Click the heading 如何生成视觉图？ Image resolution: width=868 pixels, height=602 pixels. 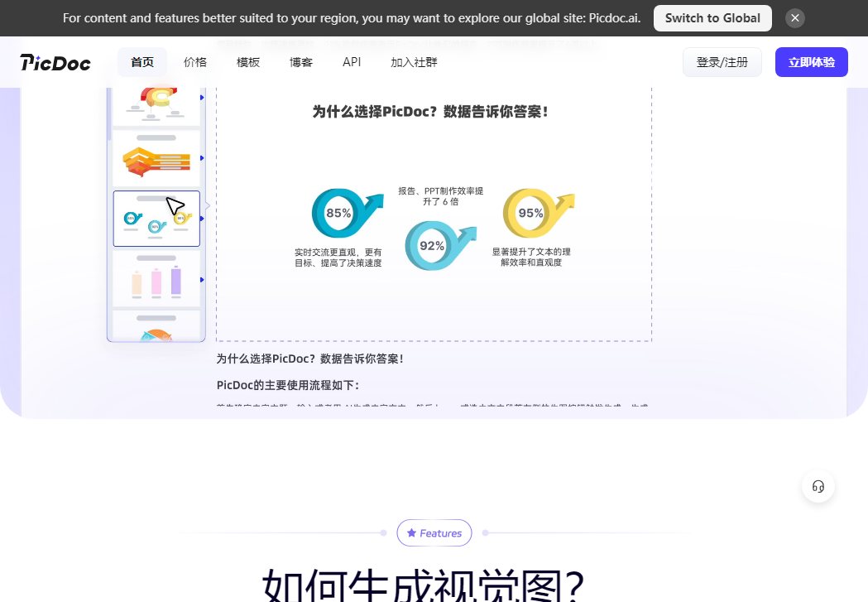click(424, 585)
